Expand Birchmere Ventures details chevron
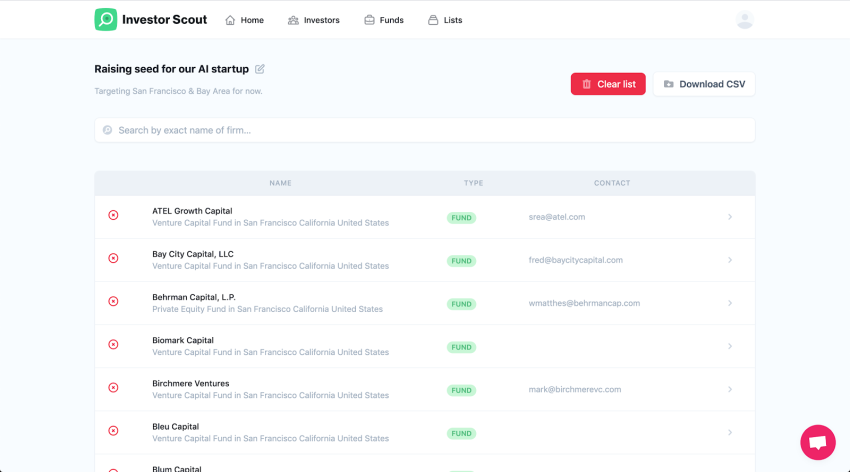 pos(730,389)
